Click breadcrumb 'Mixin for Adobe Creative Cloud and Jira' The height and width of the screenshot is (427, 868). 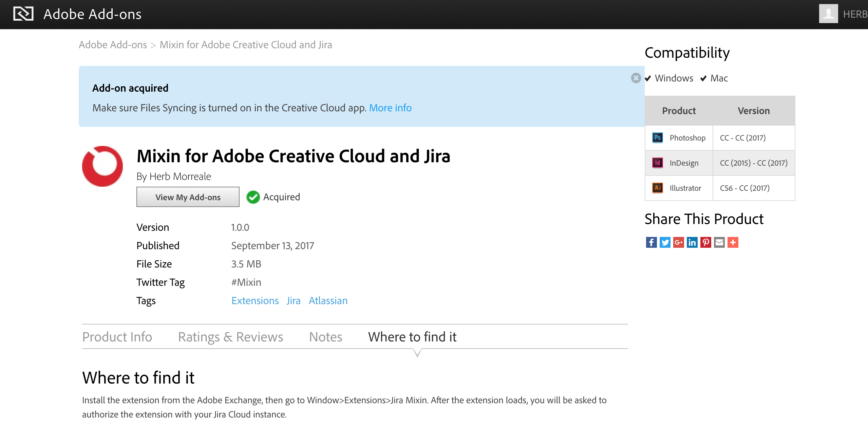pyautogui.click(x=246, y=45)
